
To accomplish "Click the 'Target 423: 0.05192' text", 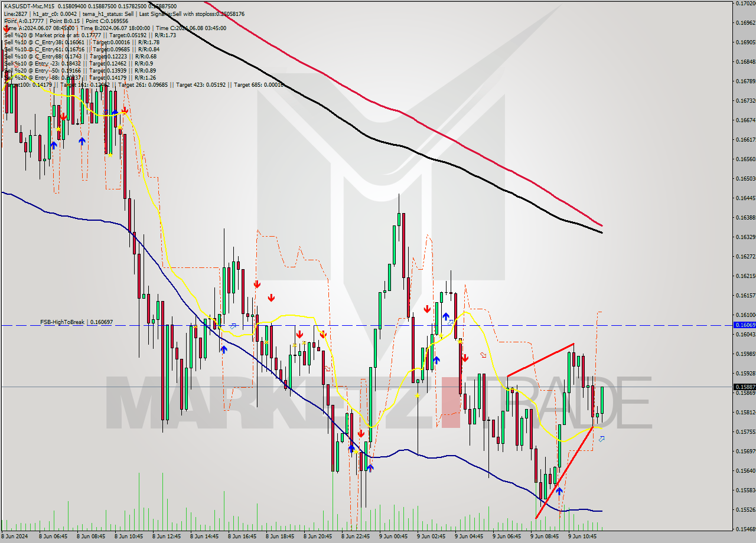I will coord(201,85).
